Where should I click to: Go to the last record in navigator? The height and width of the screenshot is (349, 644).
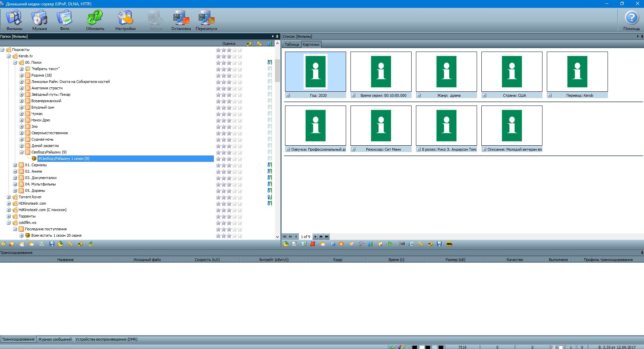coord(327,237)
